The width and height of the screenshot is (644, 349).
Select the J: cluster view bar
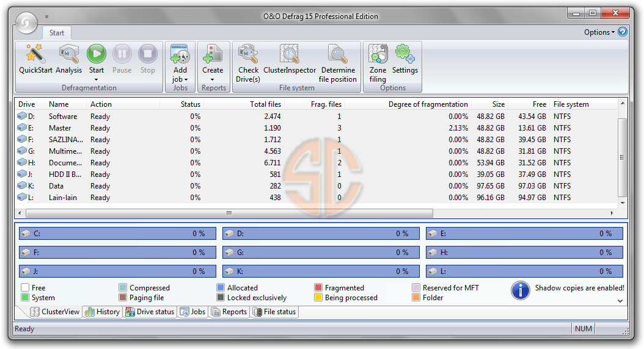(117, 271)
